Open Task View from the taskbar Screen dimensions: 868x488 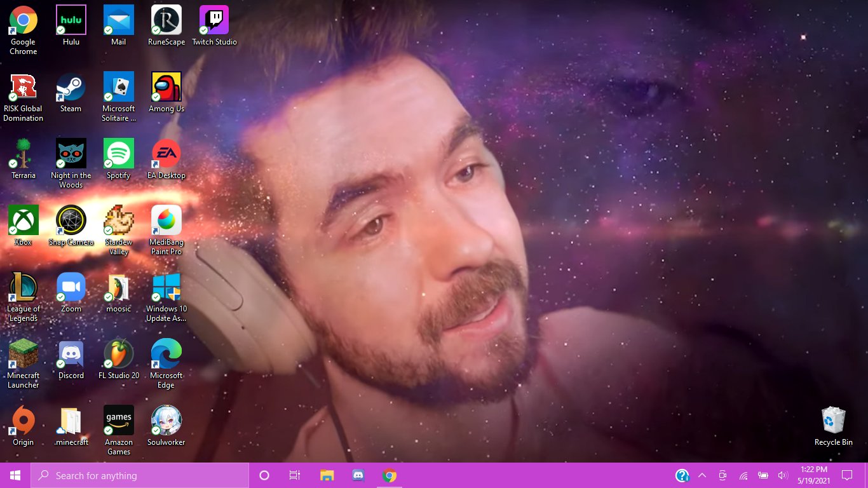coord(294,475)
